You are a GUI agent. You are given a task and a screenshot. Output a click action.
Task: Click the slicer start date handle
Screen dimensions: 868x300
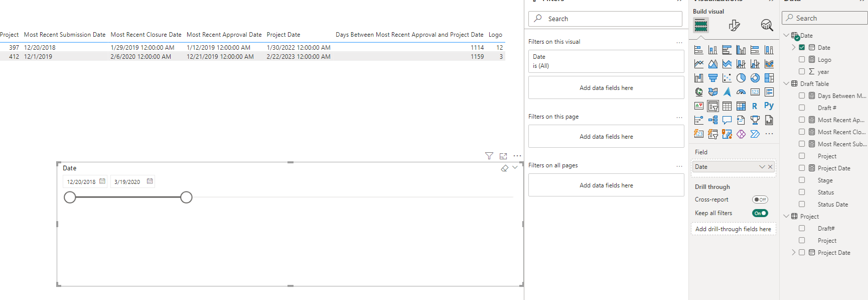click(70, 197)
